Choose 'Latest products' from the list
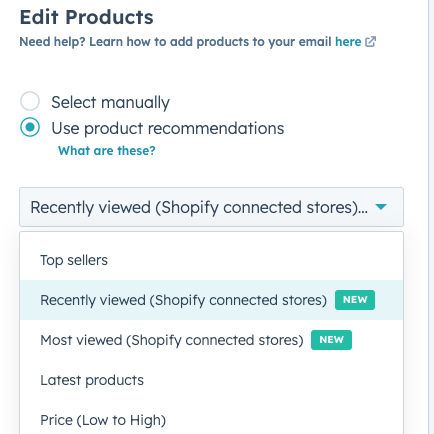The height and width of the screenshot is (434, 434). (211, 380)
